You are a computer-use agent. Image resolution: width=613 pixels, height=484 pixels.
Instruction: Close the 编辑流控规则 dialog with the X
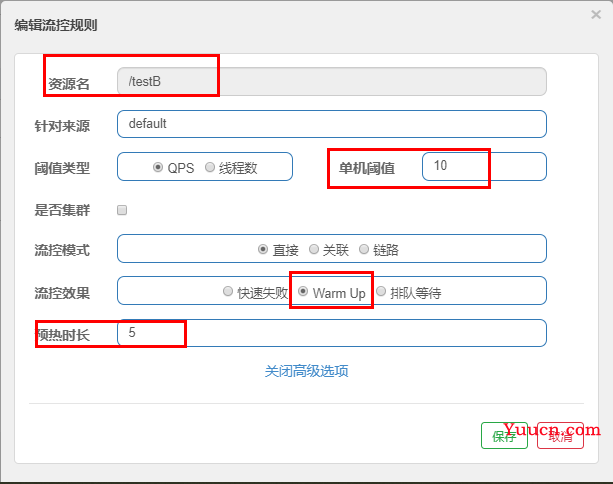tap(596, 15)
